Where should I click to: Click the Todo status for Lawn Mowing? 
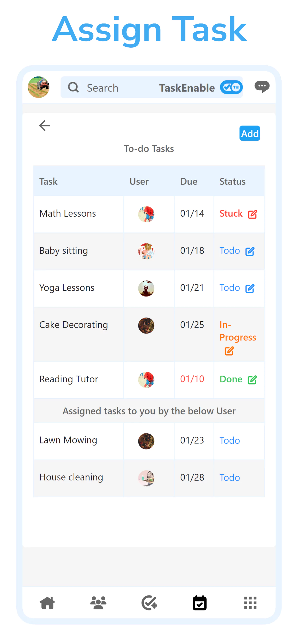pyautogui.click(x=229, y=441)
